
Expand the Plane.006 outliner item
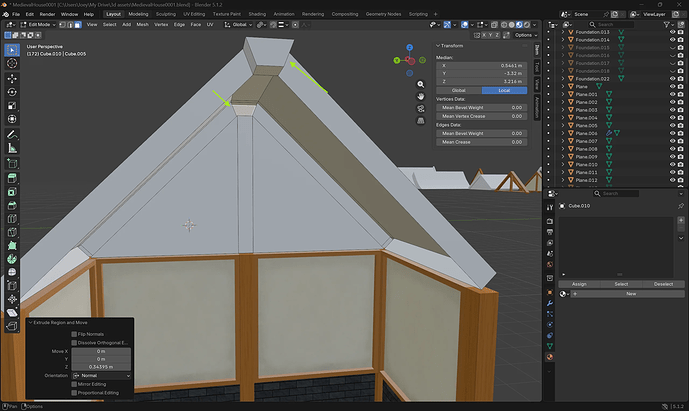click(x=563, y=133)
